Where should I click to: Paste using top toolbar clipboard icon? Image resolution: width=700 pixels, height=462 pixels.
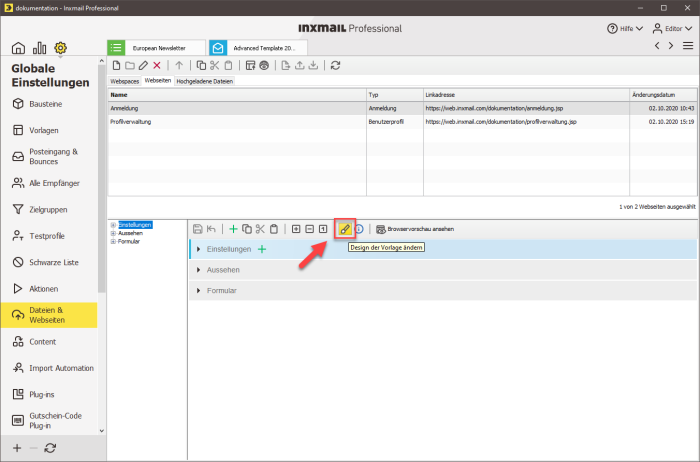[228, 66]
